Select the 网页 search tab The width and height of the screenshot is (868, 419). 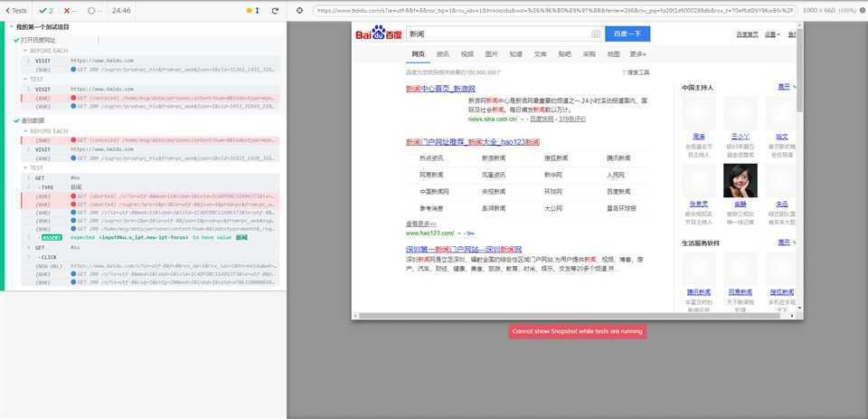[418, 53]
